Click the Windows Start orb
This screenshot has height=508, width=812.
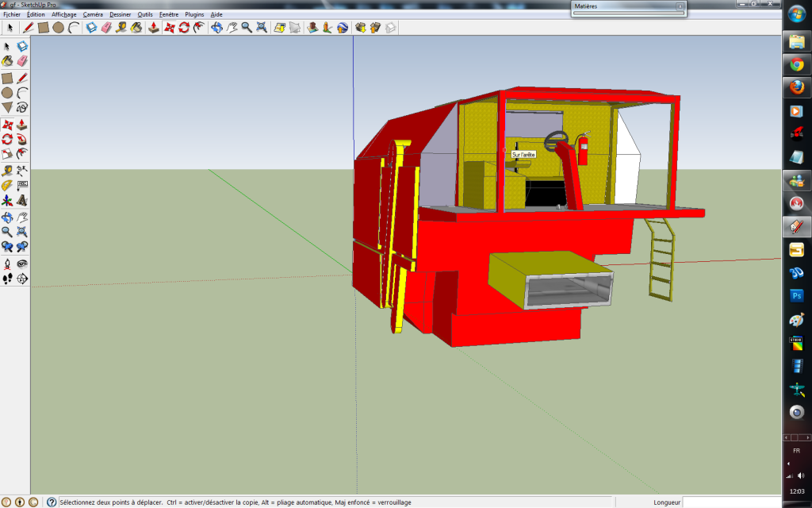pyautogui.click(x=796, y=14)
